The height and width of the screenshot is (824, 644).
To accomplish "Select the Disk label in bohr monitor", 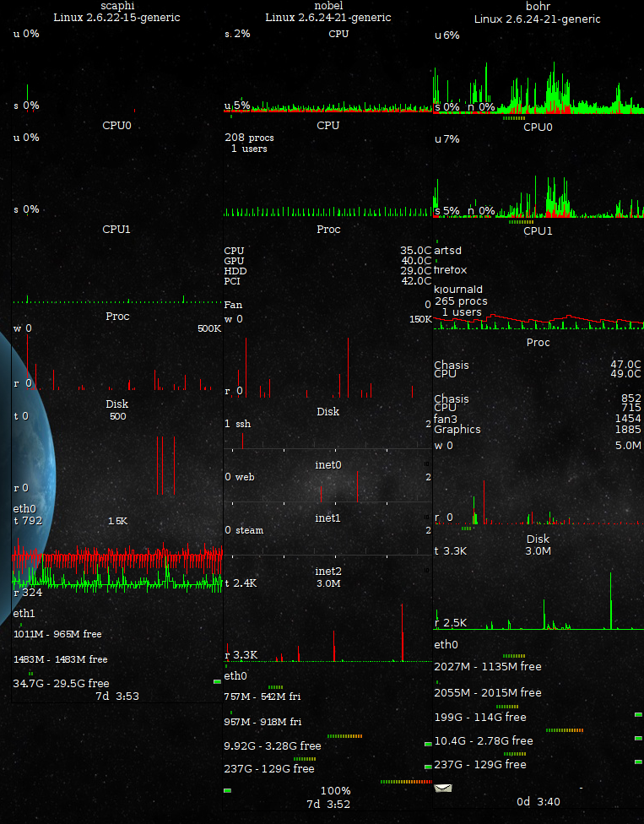I will point(538,539).
